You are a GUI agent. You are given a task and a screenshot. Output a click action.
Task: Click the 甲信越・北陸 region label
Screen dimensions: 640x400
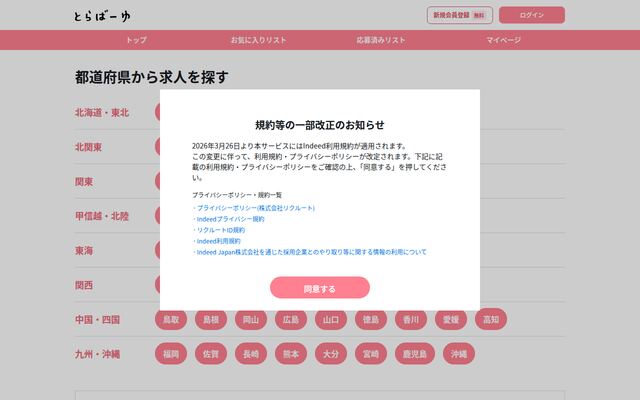[102, 216]
